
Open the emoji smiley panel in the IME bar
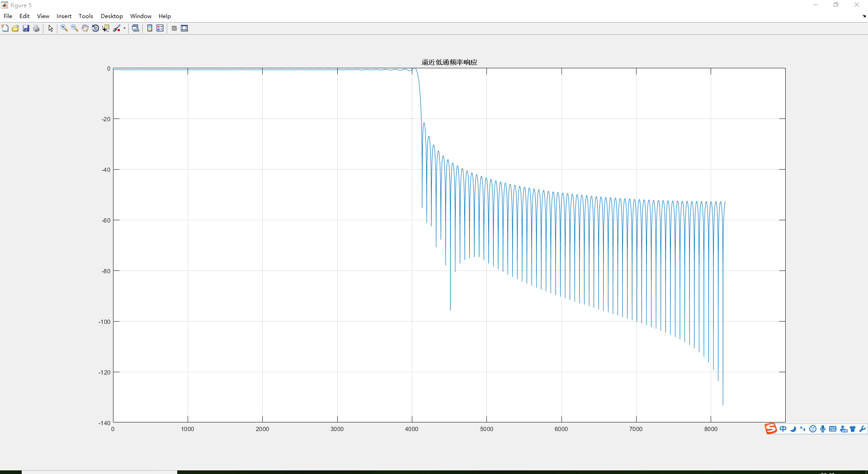tap(813, 429)
